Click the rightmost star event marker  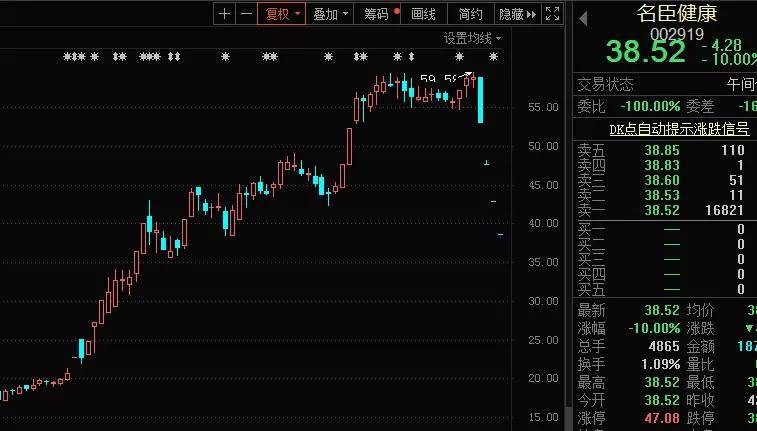click(x=493, y=57)
